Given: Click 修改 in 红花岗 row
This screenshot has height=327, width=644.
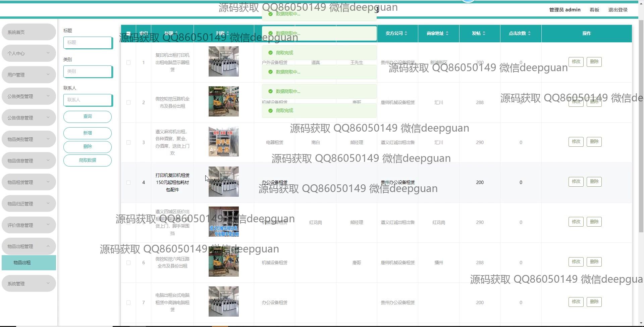Looking at the screenshot, I should 576,222.
